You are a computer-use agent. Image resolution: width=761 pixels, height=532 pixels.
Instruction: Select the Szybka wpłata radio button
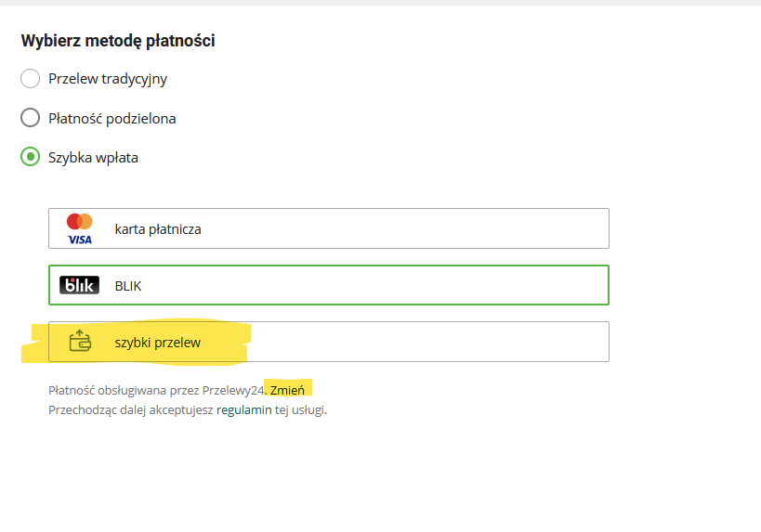coord(31,157)
